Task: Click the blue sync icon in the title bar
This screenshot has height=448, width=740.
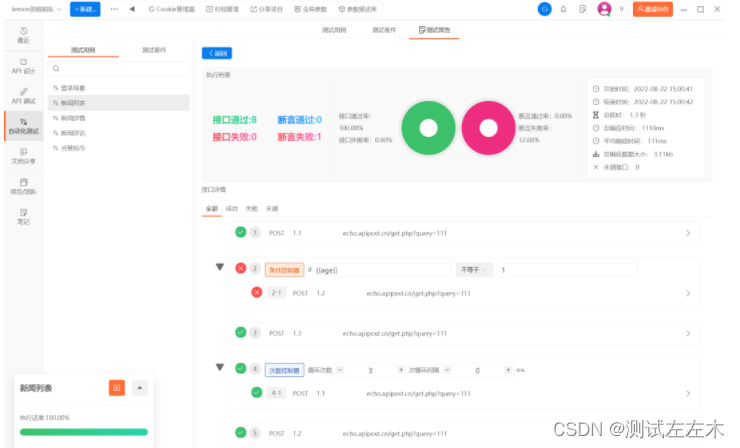Action: pos(545,9)
